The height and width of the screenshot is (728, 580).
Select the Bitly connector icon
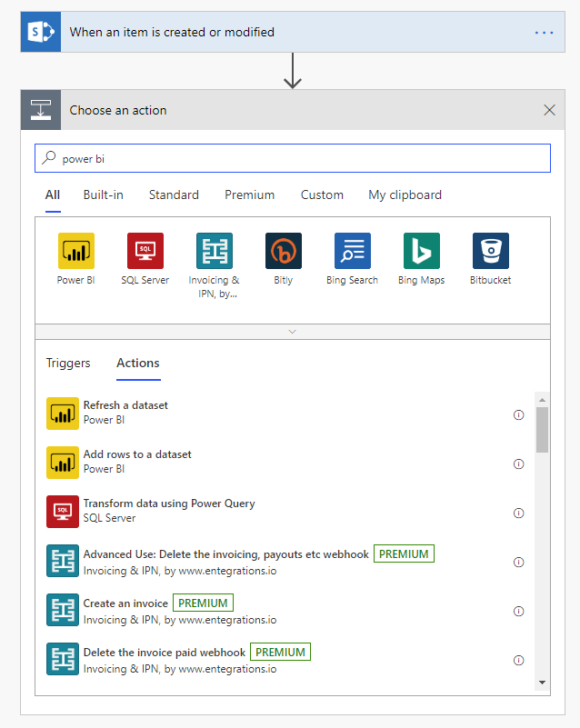(x=284, y=251)
